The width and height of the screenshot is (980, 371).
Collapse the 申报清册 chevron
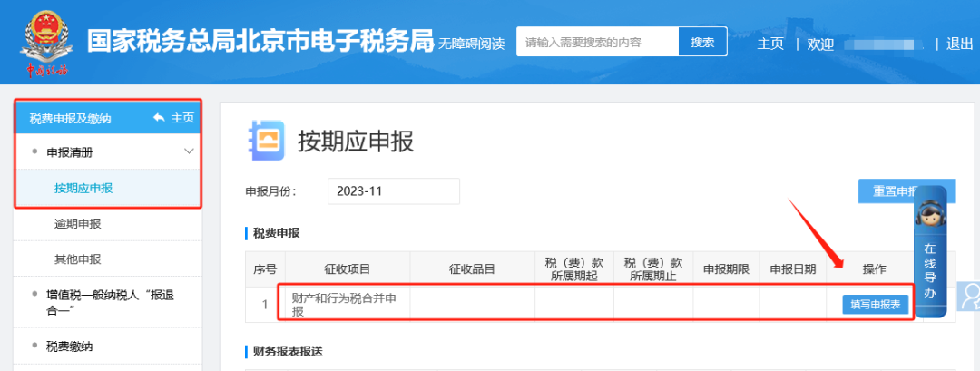(x=190, y=151)
